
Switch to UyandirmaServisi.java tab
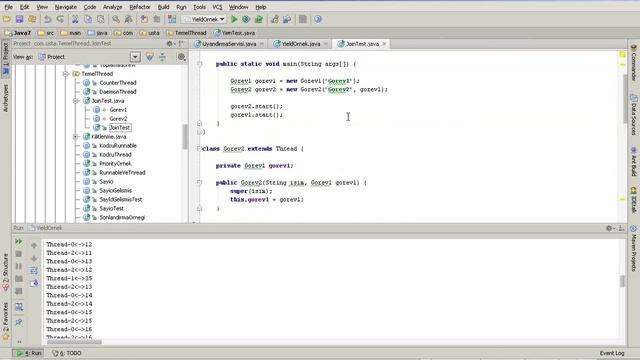229,44
